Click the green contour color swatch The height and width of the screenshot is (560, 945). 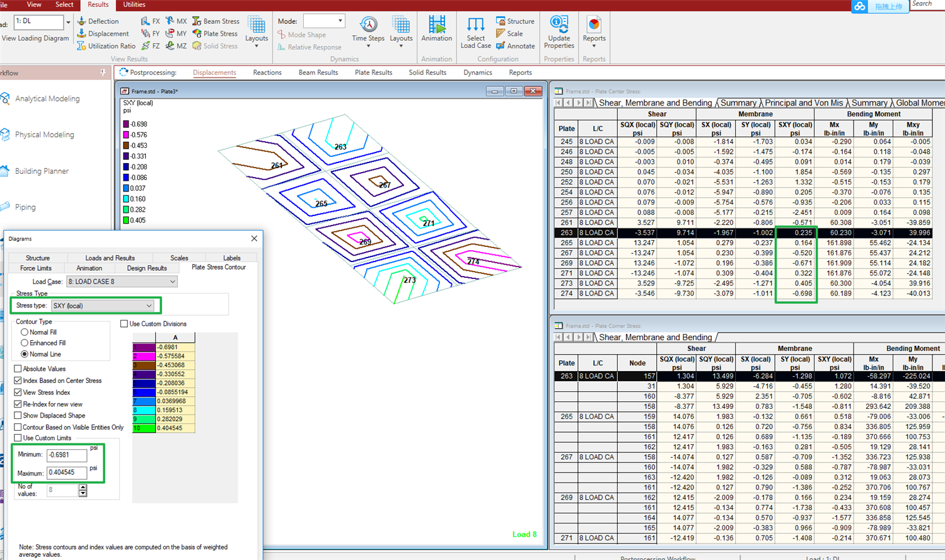144,428
